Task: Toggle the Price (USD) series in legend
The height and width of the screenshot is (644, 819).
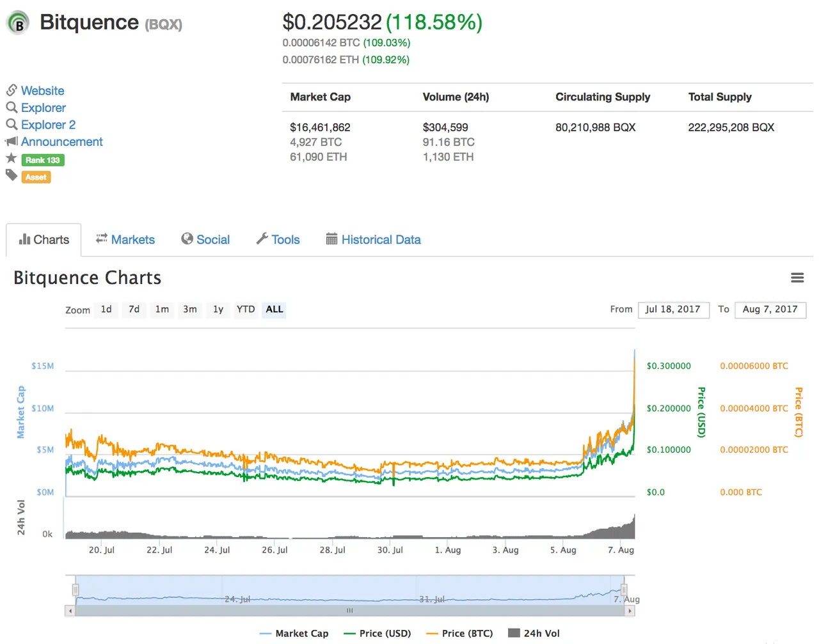Action: [x=378, y=633]
